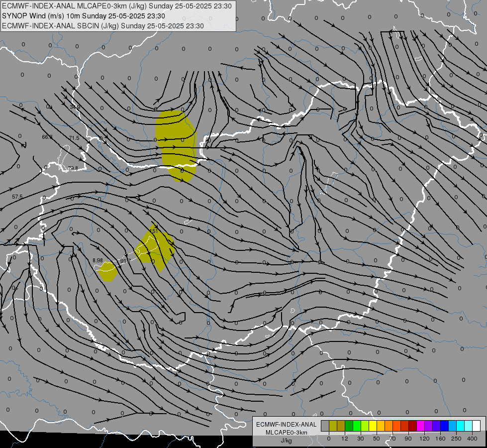Screen dimensions: 487x448
Task: Click the legend tick label 12
Action: pyautogui.click(x=344, y=439)
